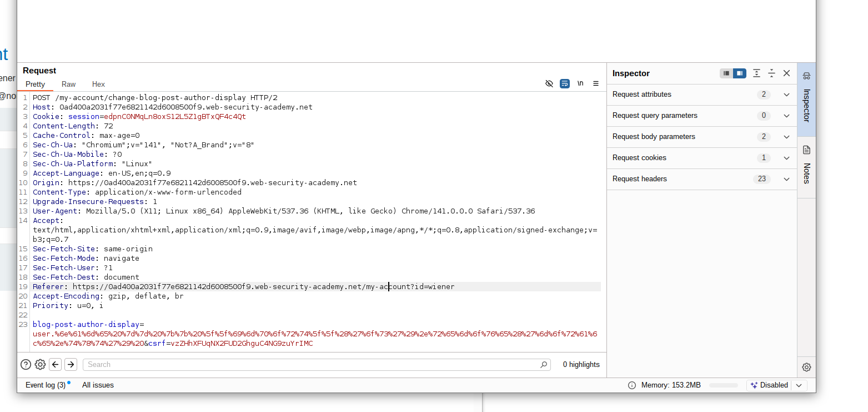Switch Inspector to left-docked layout
The image size is (868, 412).
726,73
